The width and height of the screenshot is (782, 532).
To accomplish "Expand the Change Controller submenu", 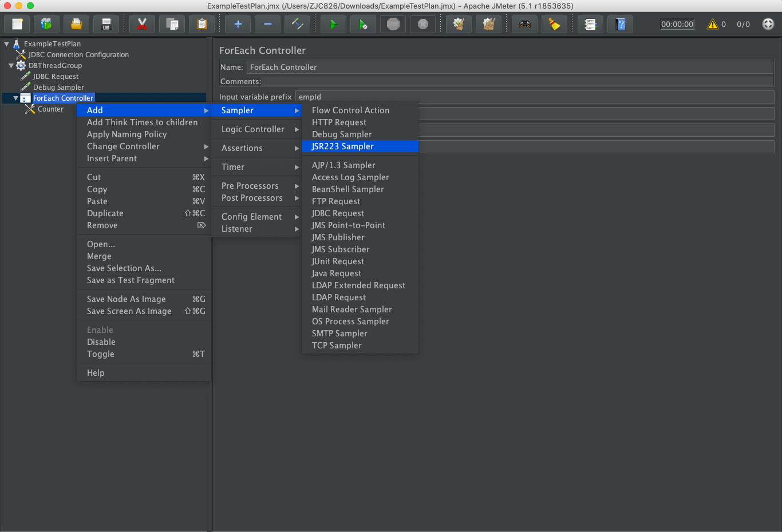I will coord(144,146).
